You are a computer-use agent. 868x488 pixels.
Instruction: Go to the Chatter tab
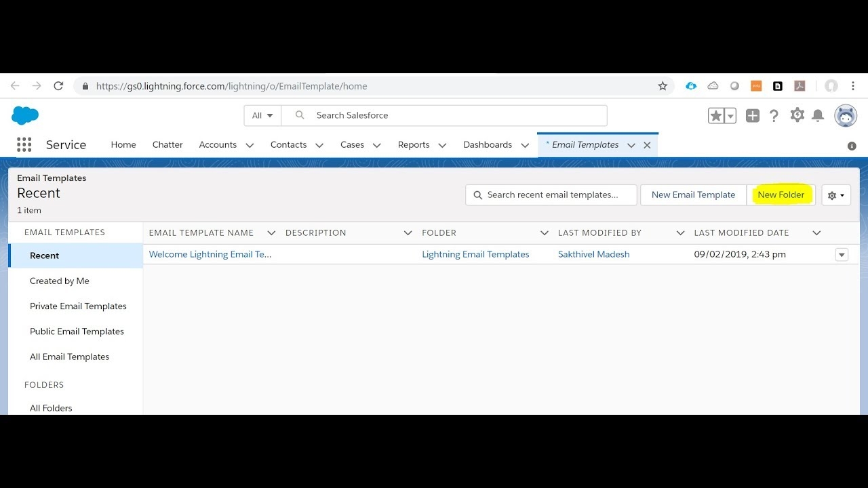point(167,144)
